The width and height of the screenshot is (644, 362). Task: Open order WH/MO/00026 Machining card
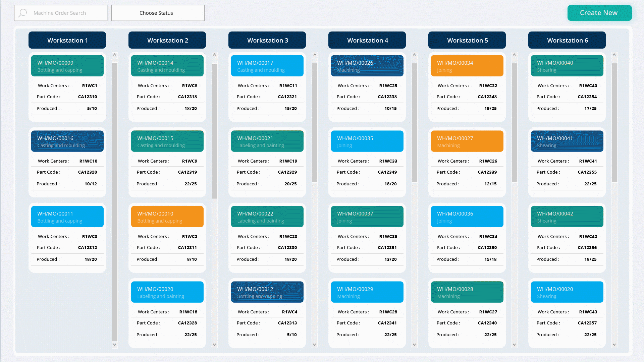pos(367,66)
